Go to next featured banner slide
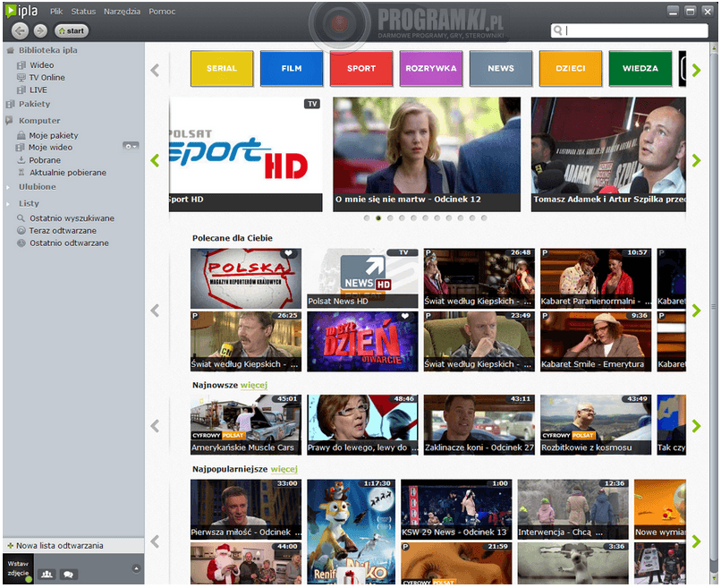The image size is (721, 588). coord(697,160)
